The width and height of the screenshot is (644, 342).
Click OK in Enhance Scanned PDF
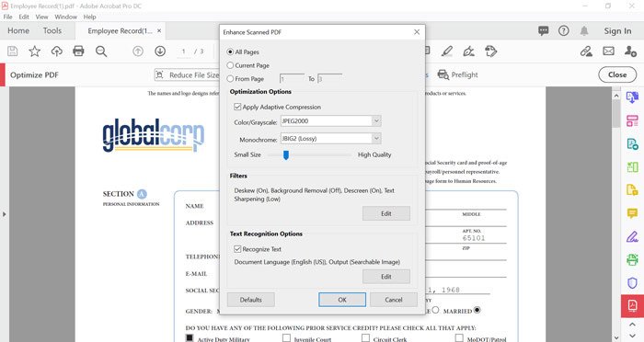342,300
